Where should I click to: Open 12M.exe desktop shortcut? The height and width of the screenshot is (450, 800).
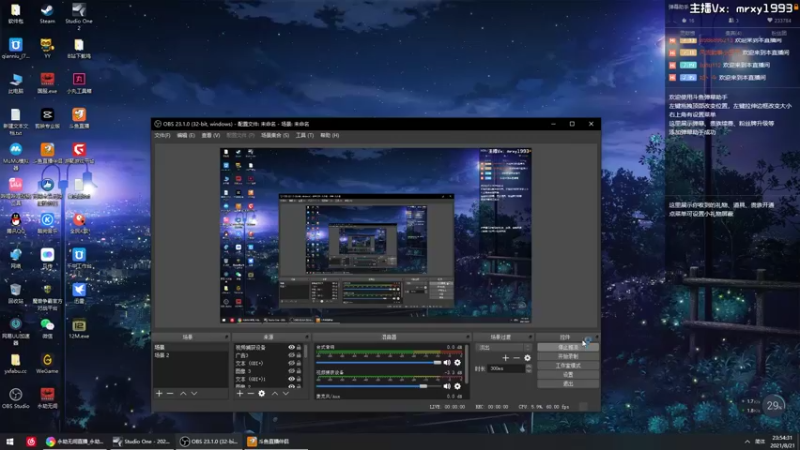[x=79, y=328]
